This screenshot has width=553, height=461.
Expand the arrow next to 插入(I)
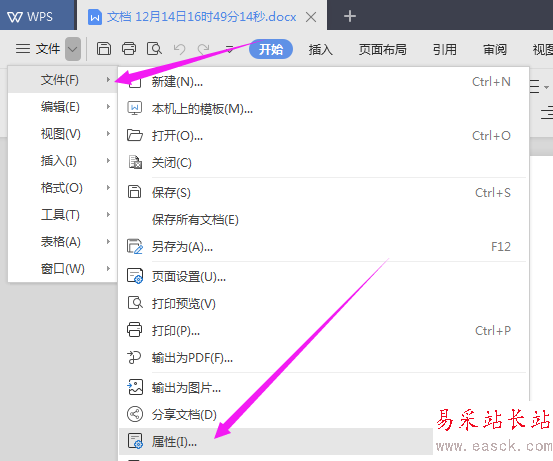pos(108,160)
